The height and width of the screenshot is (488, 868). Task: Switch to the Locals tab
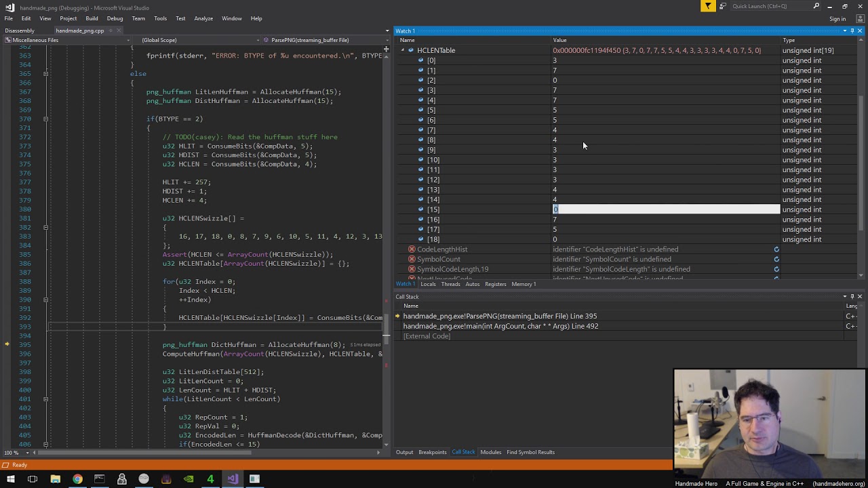(428, 284)
